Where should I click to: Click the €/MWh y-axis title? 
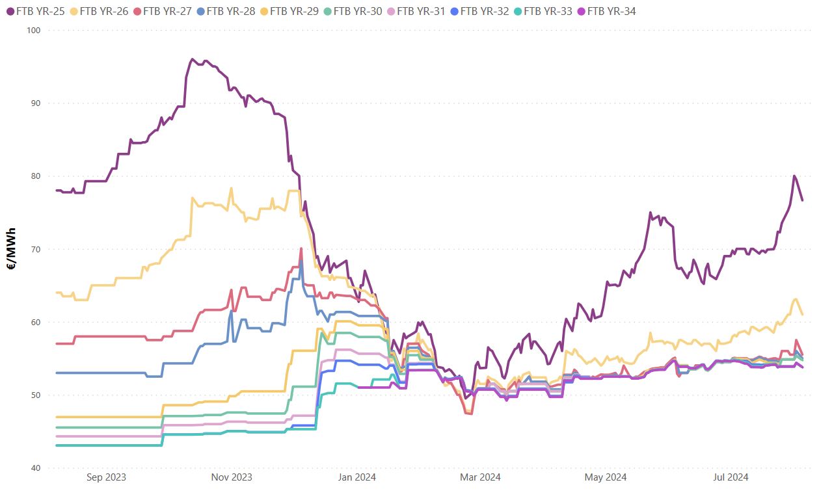pyautogui.click(x=11, y=248)
